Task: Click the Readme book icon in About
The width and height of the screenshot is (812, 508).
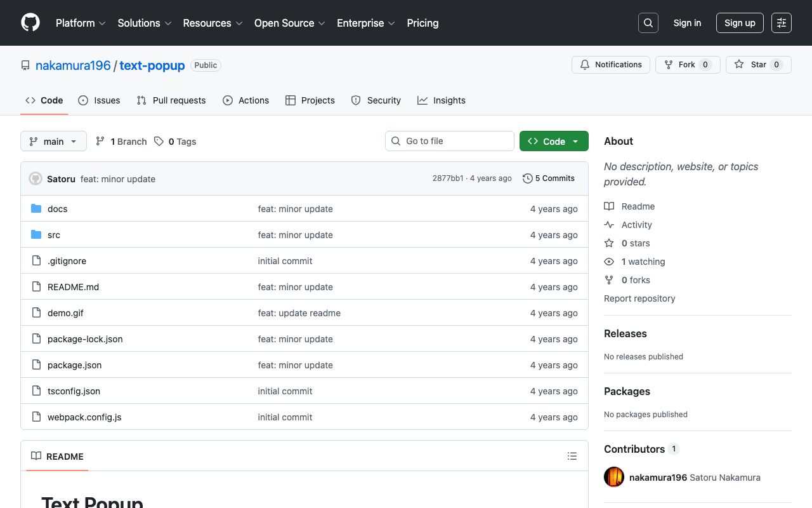Action: [x=608, y=206]
